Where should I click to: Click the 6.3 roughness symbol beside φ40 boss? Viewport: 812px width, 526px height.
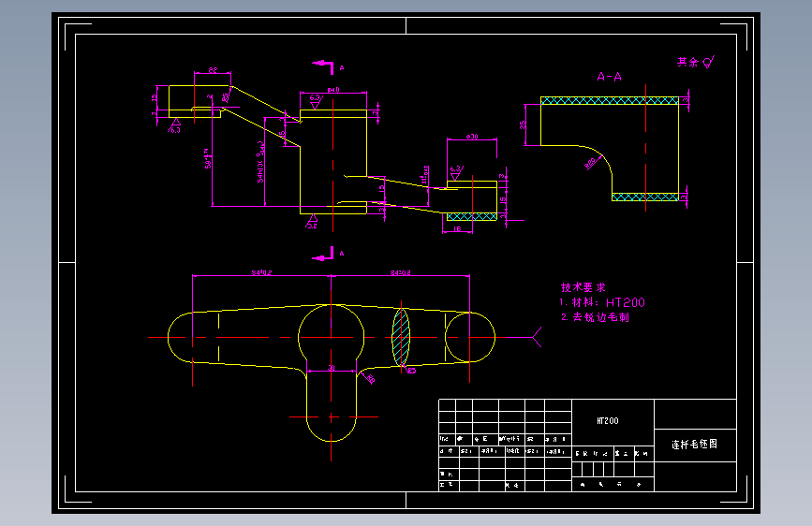[316, 101]
